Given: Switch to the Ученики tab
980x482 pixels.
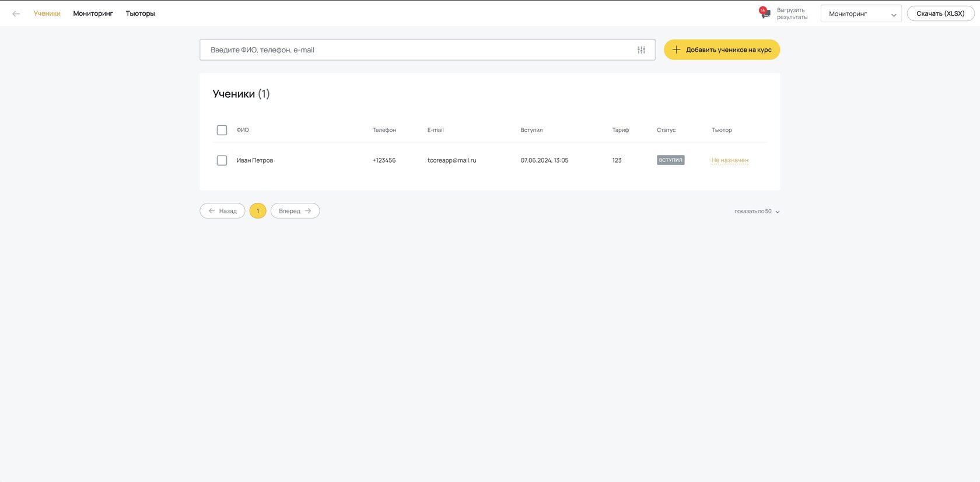Looking at the screenshot, I should coord(47,13).
